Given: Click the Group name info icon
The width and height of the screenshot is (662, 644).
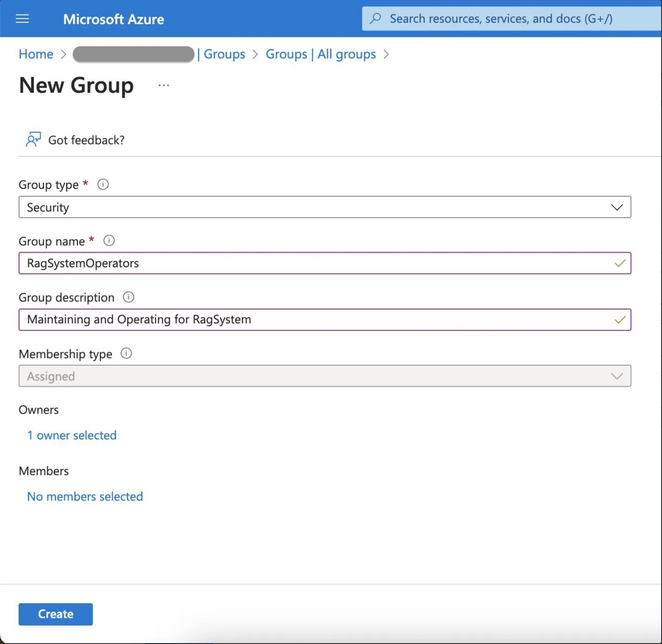Looking at the screenshot, I should point(109,241).
